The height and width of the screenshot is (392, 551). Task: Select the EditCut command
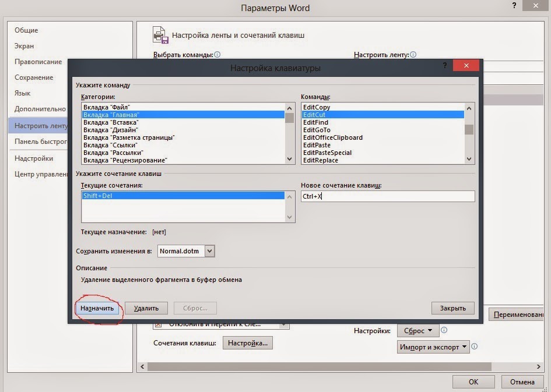(382, 115)
